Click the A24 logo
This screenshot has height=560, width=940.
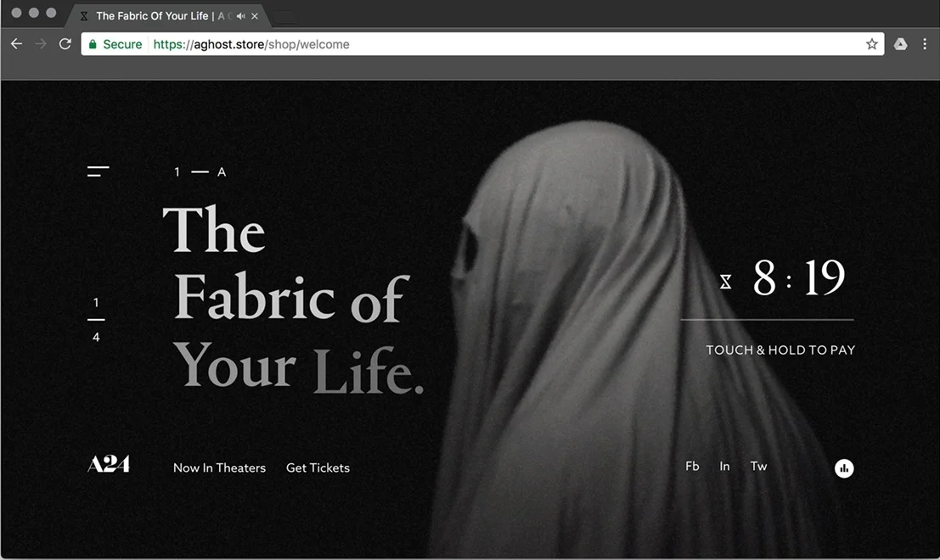click(x=109, y=464)
